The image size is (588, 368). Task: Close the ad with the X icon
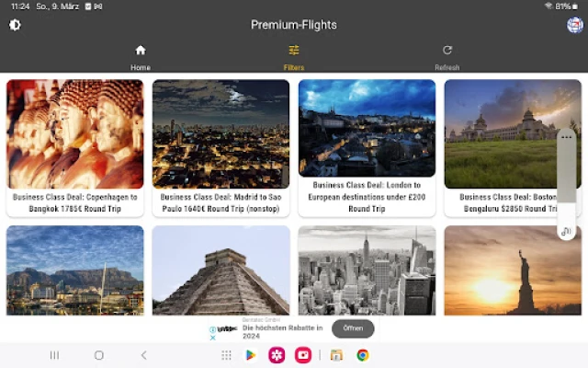point(213,335)
